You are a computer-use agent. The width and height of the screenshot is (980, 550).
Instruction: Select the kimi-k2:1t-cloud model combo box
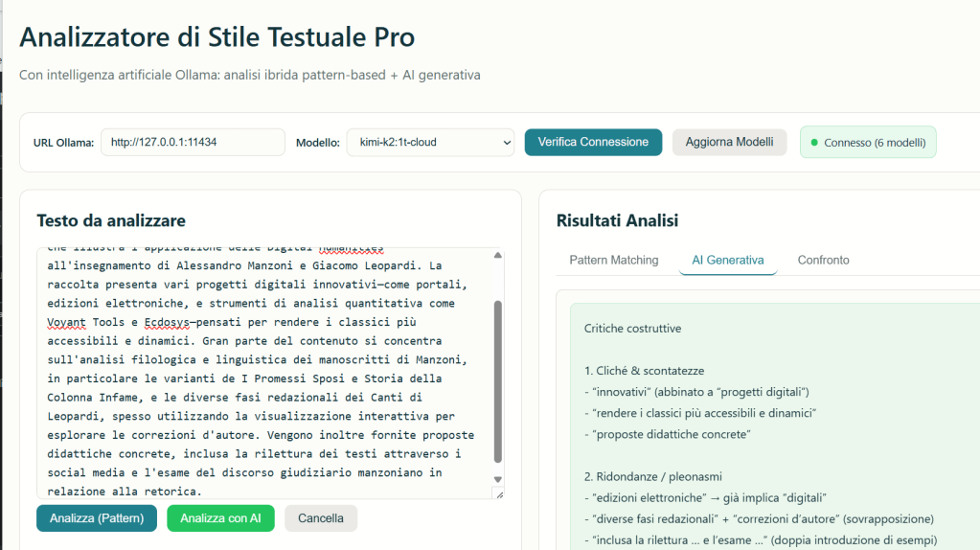(429, 143)
